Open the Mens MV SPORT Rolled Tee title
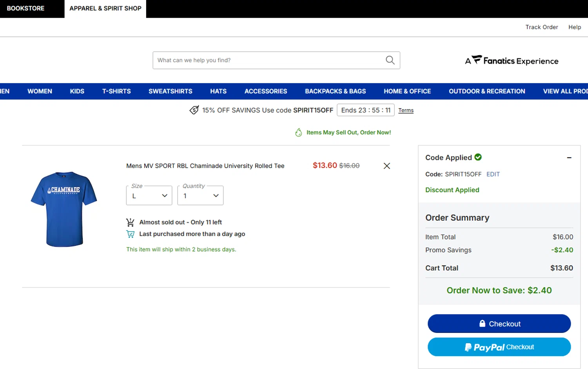 (x=205, y=166)
